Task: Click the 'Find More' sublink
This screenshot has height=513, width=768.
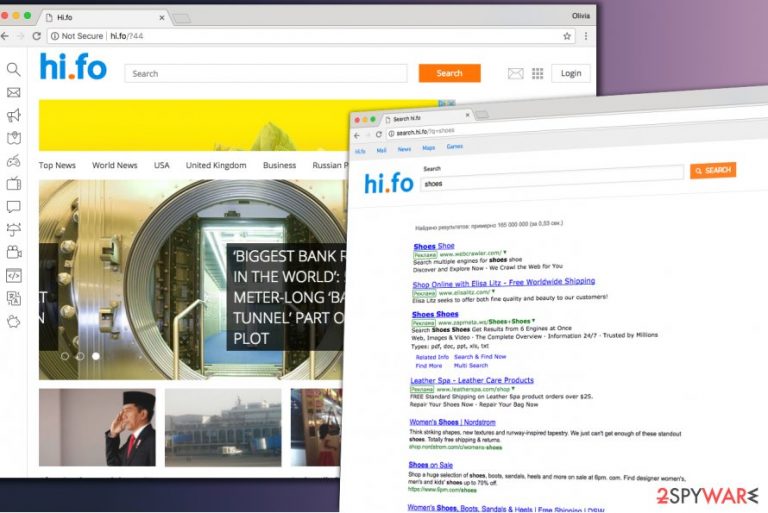Action: pos(429,366)
